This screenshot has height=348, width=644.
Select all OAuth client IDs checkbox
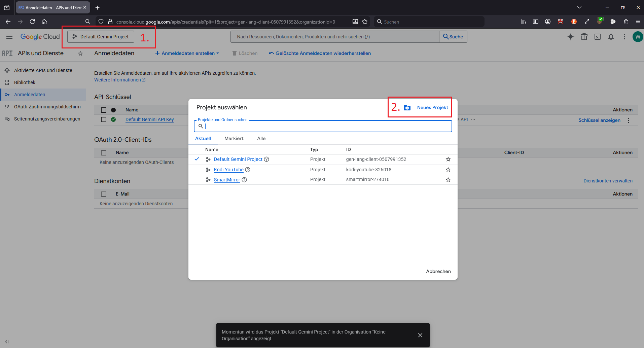[x=104, y=153]
